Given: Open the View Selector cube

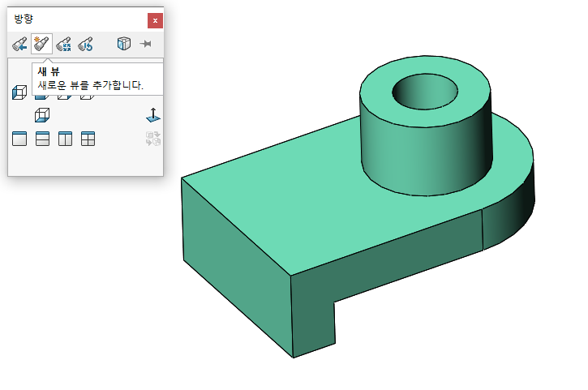Looking at the screenshot, I should [x=124, y=44].
